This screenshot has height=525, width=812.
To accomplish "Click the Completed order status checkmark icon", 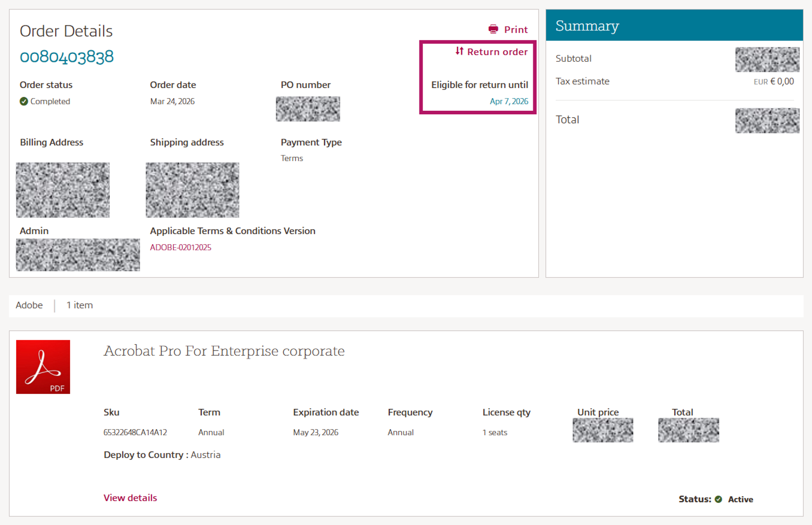I will point(24,101).
